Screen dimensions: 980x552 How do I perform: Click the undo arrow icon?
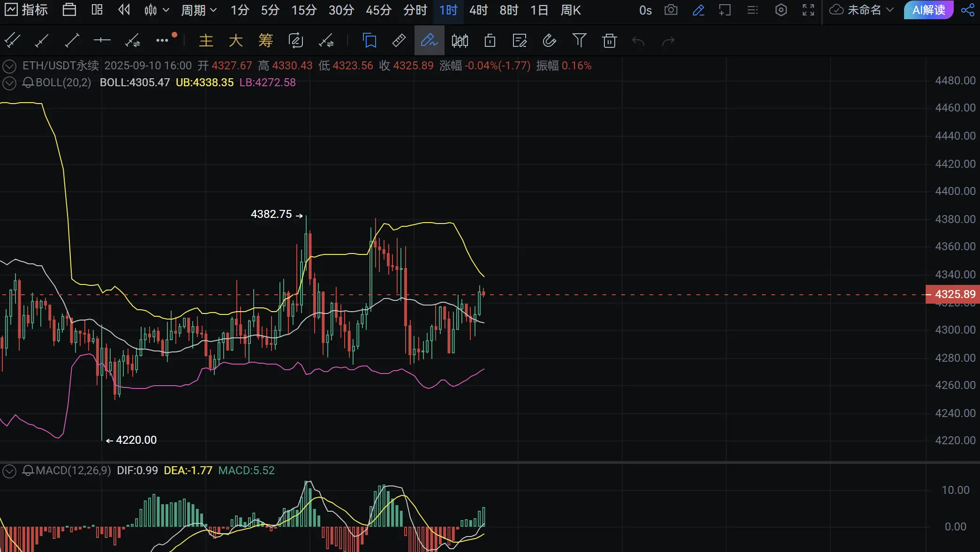point(638,41)
